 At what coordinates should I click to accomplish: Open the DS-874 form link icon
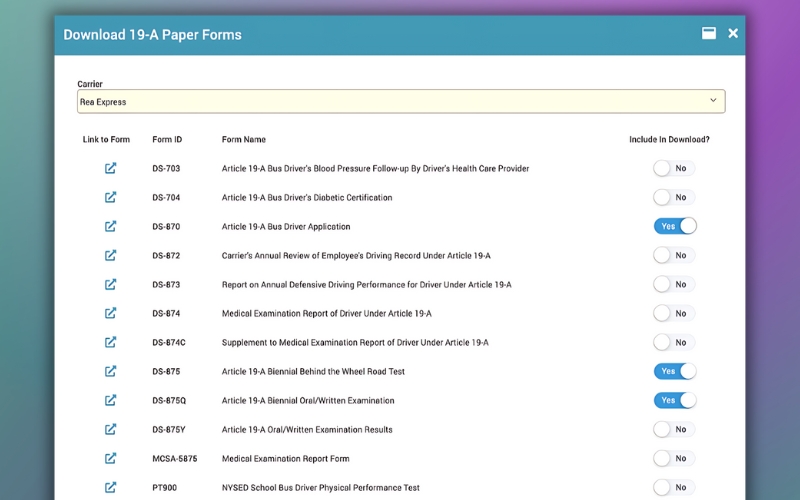pos(110,313)
